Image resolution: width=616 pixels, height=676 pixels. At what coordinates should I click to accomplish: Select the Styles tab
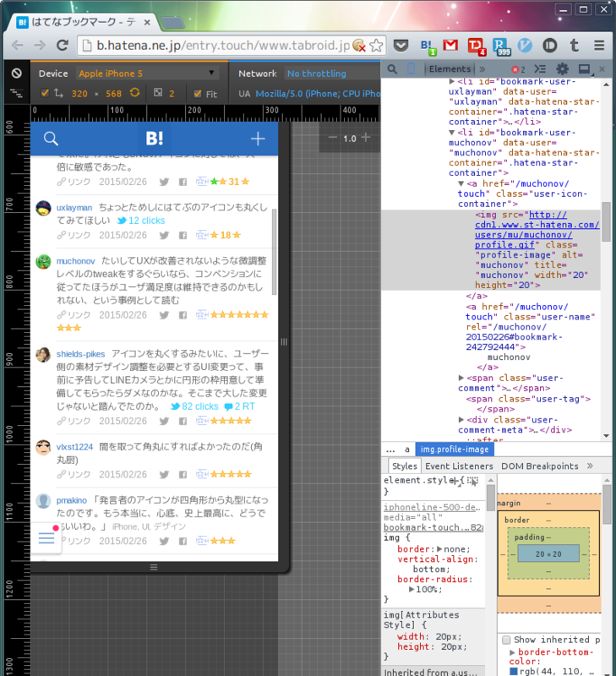point(405,466)
